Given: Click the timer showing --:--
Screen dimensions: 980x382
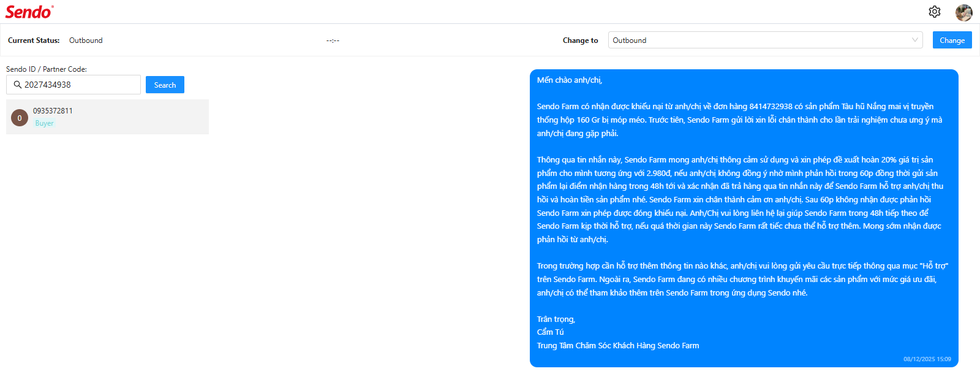Looking at the screenshot, I should coord(333,40).
